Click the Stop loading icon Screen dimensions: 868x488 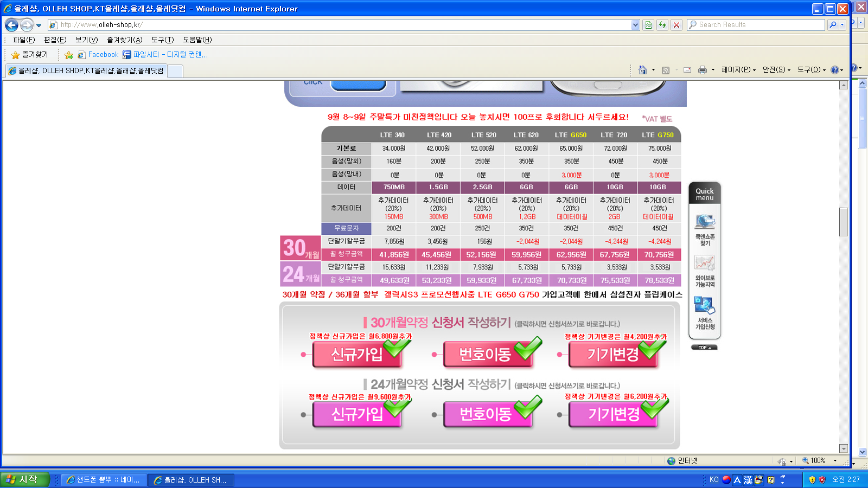pos(676,25)
